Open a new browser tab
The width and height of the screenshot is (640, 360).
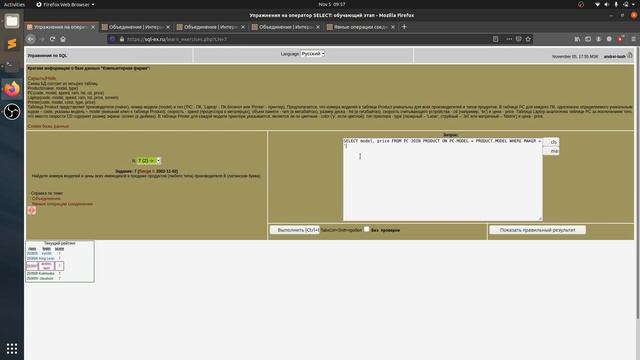(404, 27)
